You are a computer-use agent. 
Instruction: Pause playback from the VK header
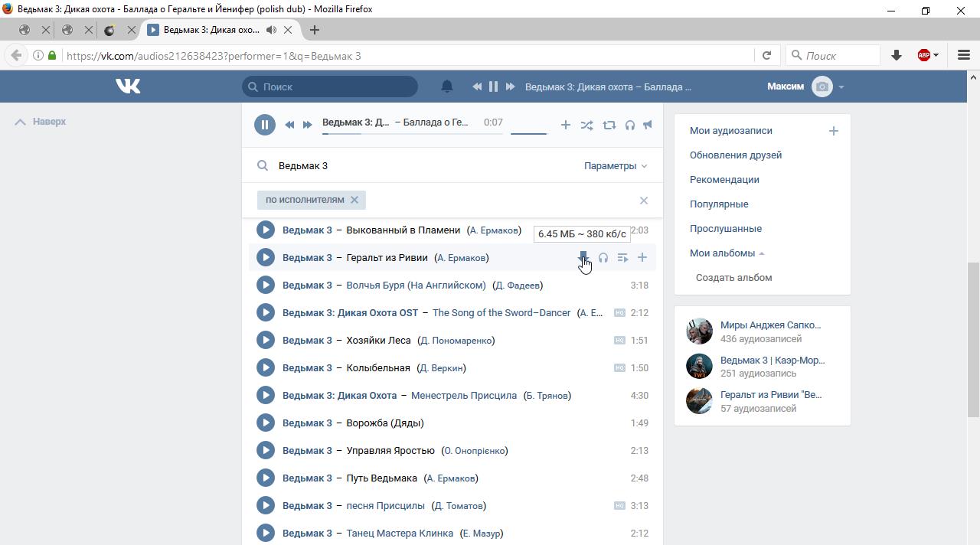pyautogui.click(x=493, y=86)
